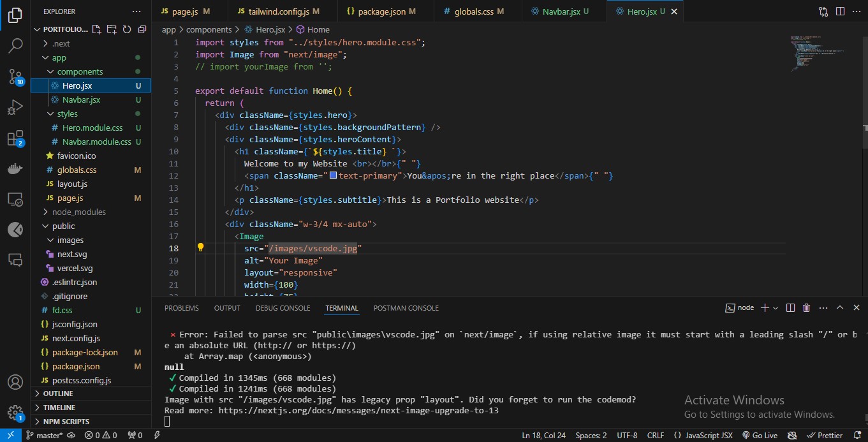The image size is (868, 442).
Task: Open tailwind favicon.ico file in Explorer
Action: click(x=91, y=156)
